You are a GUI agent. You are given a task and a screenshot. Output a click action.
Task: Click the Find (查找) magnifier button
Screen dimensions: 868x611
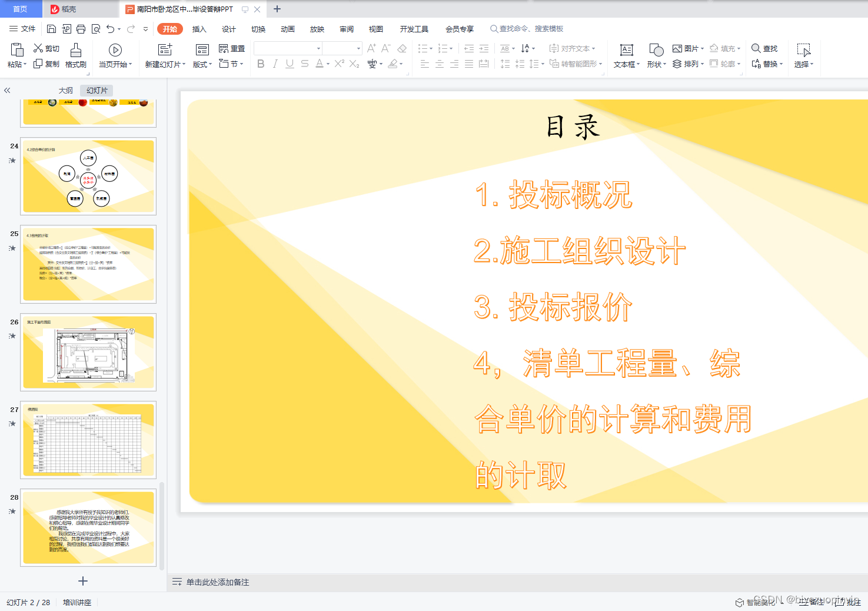764,48
